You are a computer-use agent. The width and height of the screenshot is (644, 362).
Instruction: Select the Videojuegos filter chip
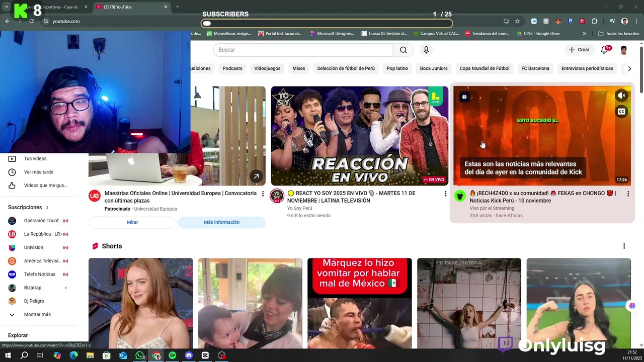(x=267, y=68)
